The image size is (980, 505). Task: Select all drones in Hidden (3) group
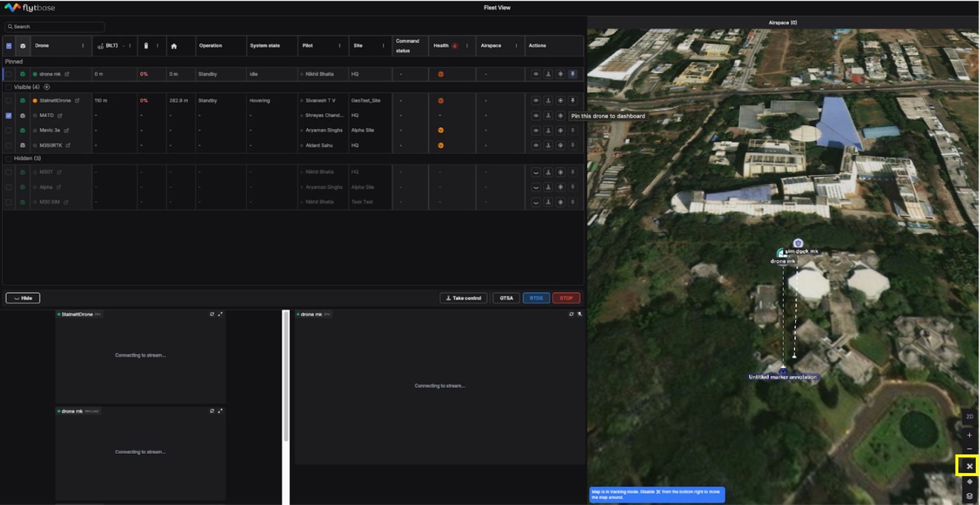[x=9, y=159]
